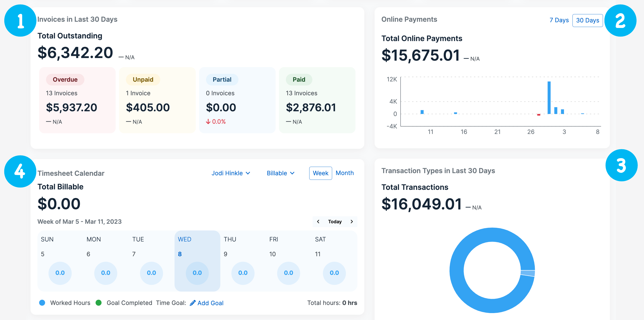Switch Timesheet Calendar to Month view
The width and height of the screenshot is (644, 320).
click(x=345, y=173)
